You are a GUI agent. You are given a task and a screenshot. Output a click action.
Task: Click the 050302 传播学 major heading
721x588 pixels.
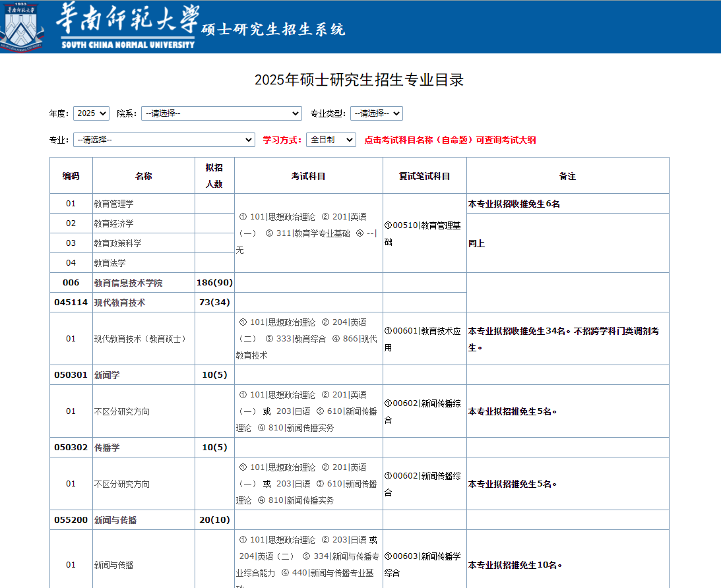[x=107, y=448]
